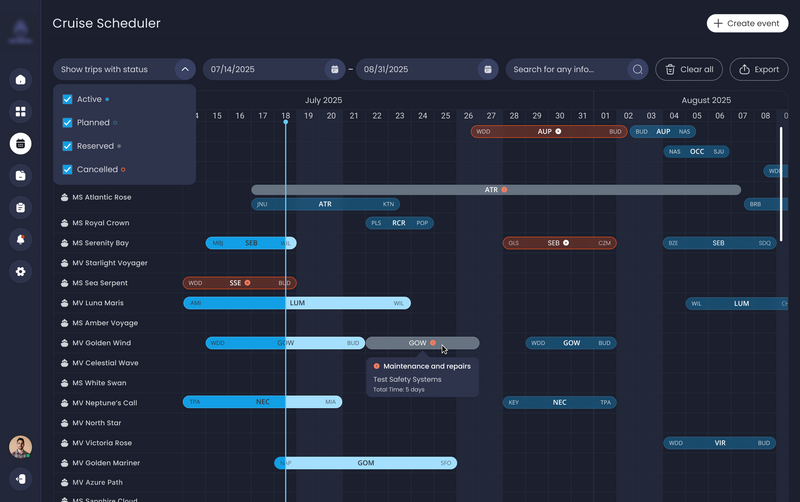Uncheck the Active status checkbox
Screen dimensions: 800x502
67,99
